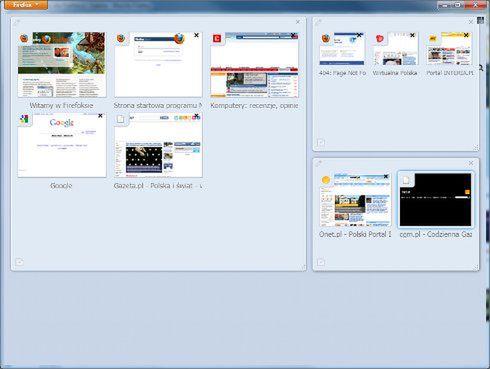Add new tab in large left group
Screen dimensions: 490x369
click(x=20, y=262)
